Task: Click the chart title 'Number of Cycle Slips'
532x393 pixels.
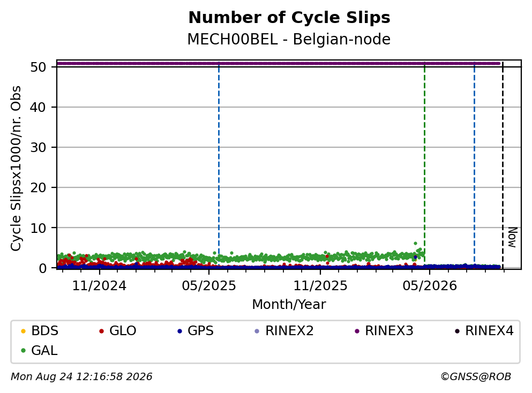Action: (x=289, y=18)
